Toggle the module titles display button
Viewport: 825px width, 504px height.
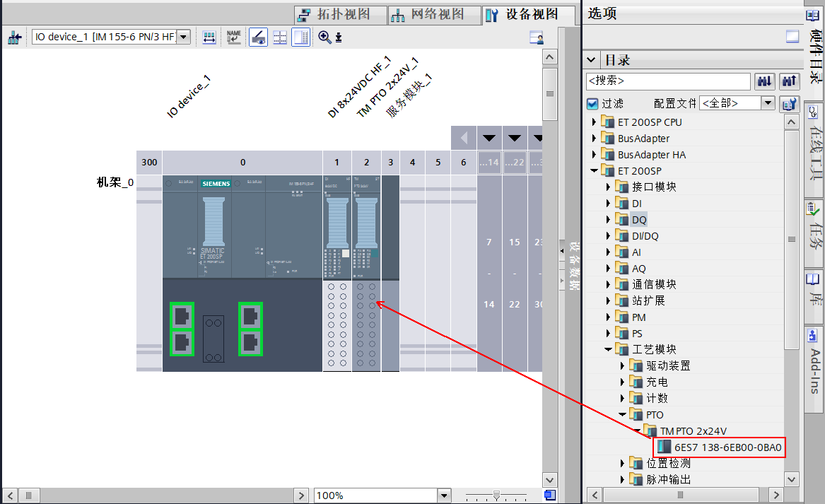click(x=258, y=37)
